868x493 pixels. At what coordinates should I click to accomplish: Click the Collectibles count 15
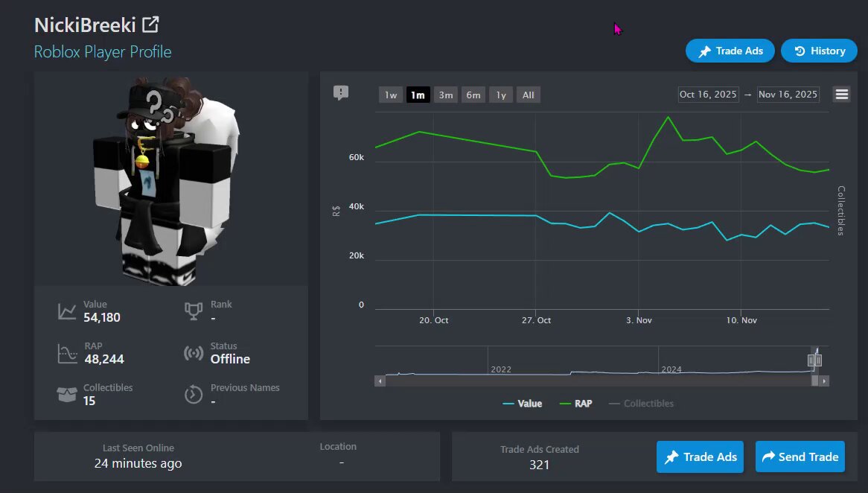tap(89, 401)
